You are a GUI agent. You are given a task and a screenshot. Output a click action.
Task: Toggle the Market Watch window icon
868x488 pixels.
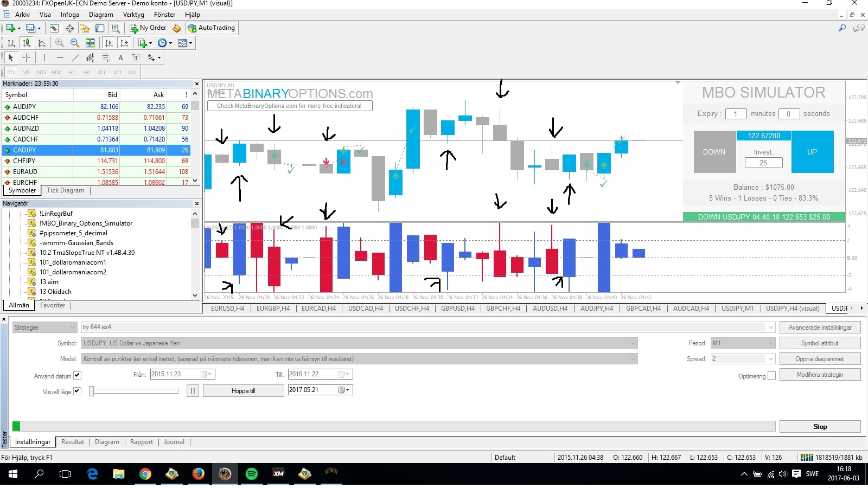54,28
